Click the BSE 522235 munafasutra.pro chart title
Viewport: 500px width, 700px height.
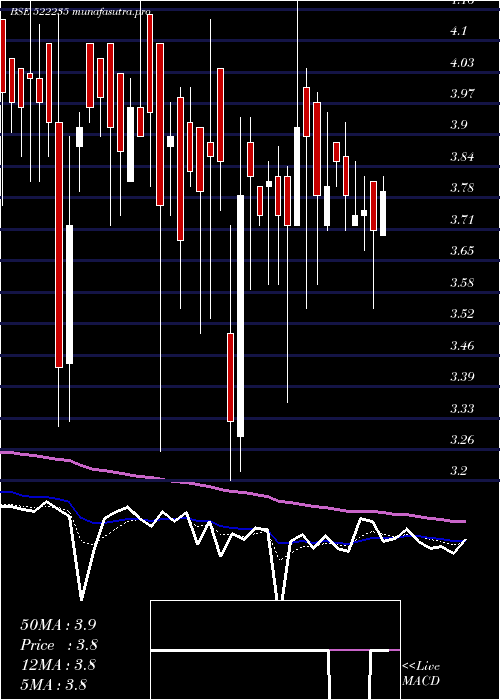80,12
